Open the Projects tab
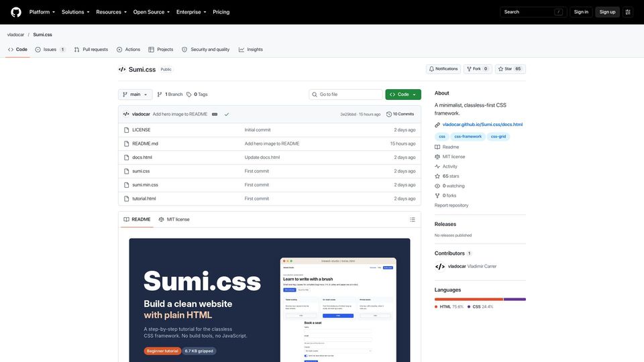This screenshot has height=362, width=644. click(x=160, y=49)
